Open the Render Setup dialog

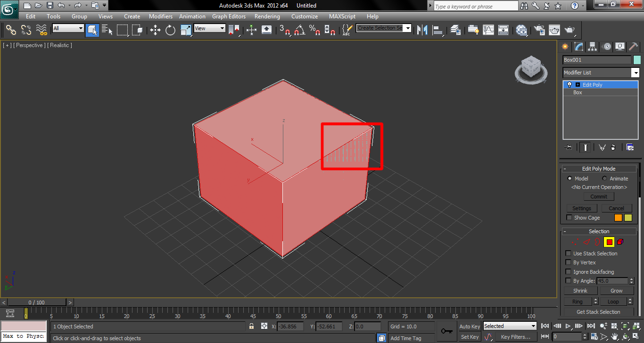click(x=539, y=30)
